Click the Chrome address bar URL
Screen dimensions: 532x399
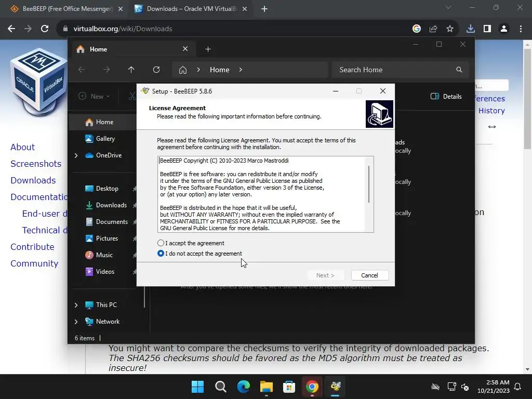(x=123, y=29)
